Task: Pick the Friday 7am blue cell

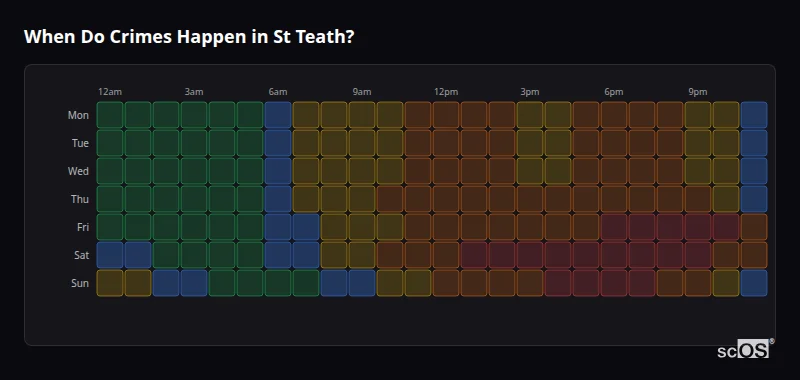Action: 306,227
